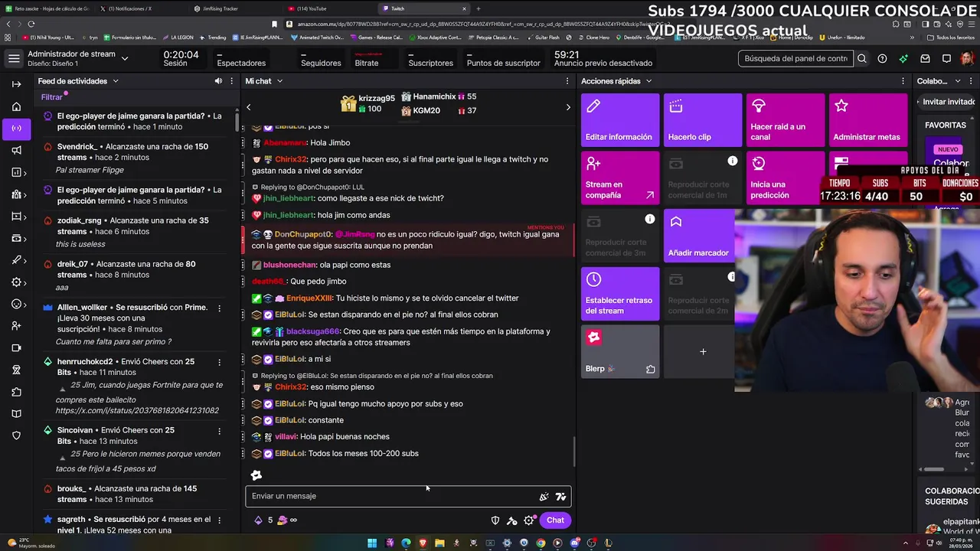Open emote picker icon in message box
Screen dimensions: 980x551
(x=561, y=496)
